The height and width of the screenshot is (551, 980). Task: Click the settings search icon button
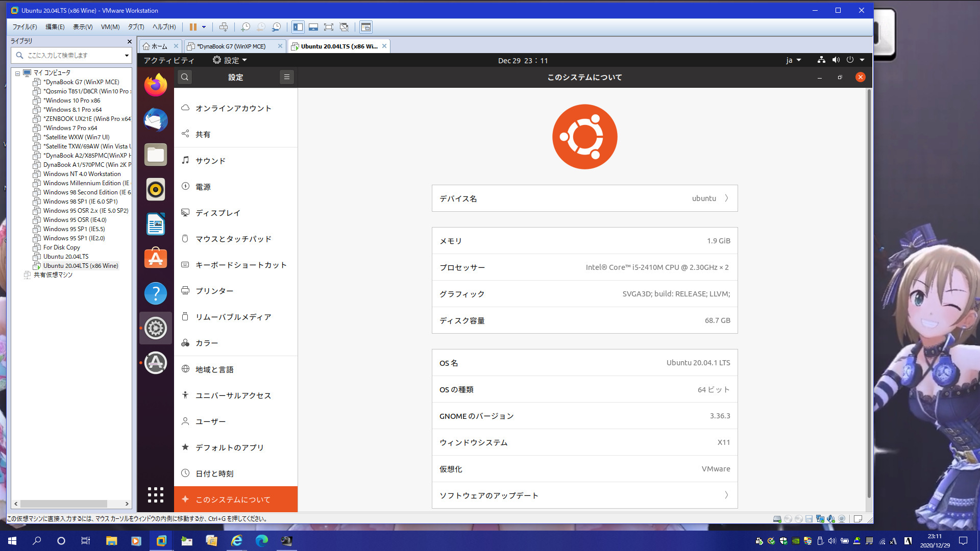tap(185, 77)
